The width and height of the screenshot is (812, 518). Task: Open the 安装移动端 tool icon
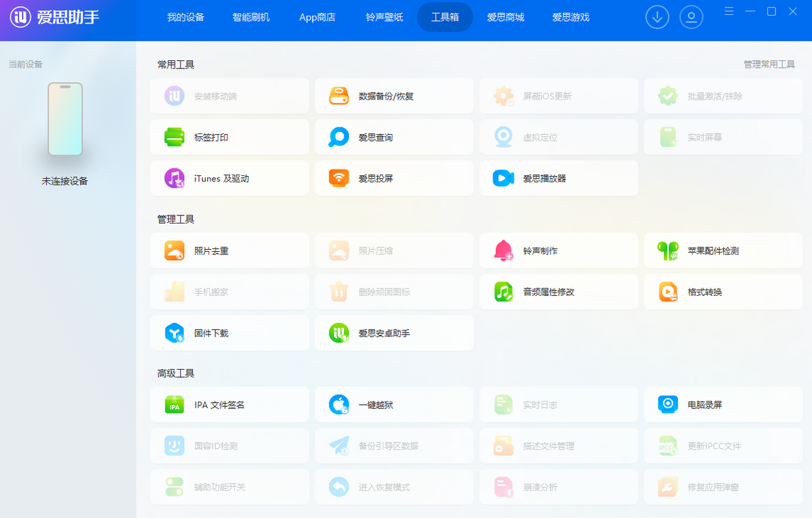(x=175, y=95)
